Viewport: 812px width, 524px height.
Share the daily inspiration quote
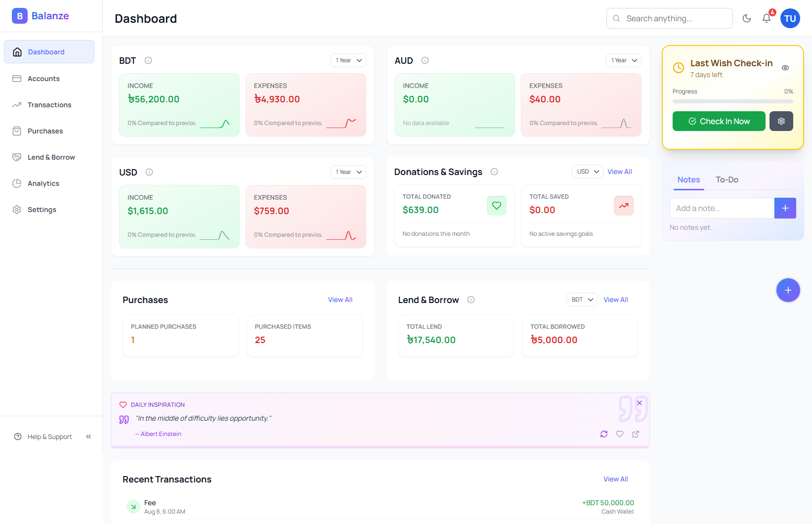636,434
